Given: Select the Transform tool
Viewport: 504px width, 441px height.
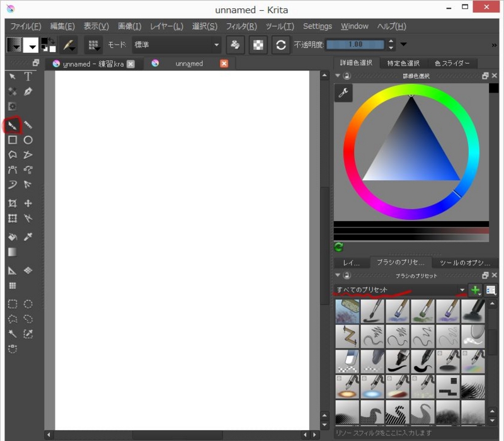Looking at the screenshot, I should pyautogui.click(x=12, y=218).
